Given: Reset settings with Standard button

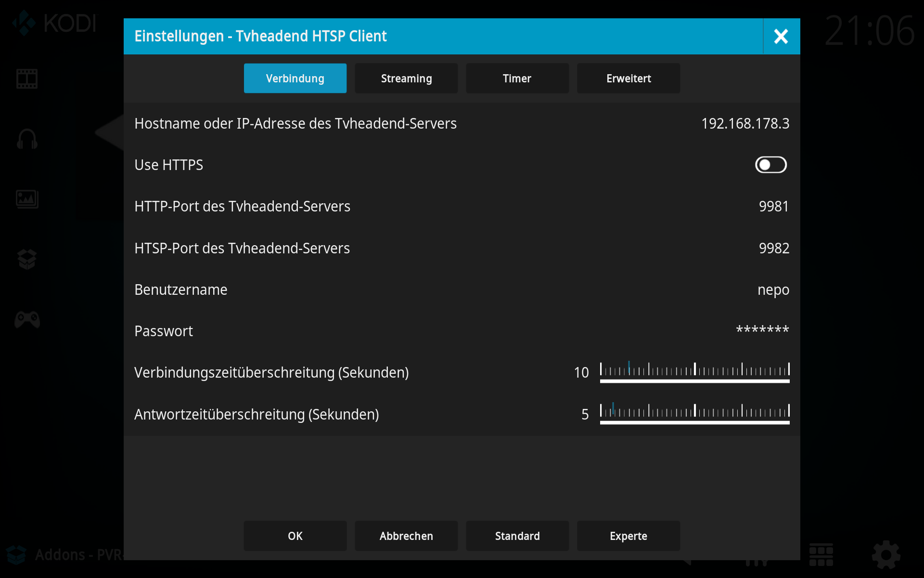Looking at the screenshot, I should point(517,536).
